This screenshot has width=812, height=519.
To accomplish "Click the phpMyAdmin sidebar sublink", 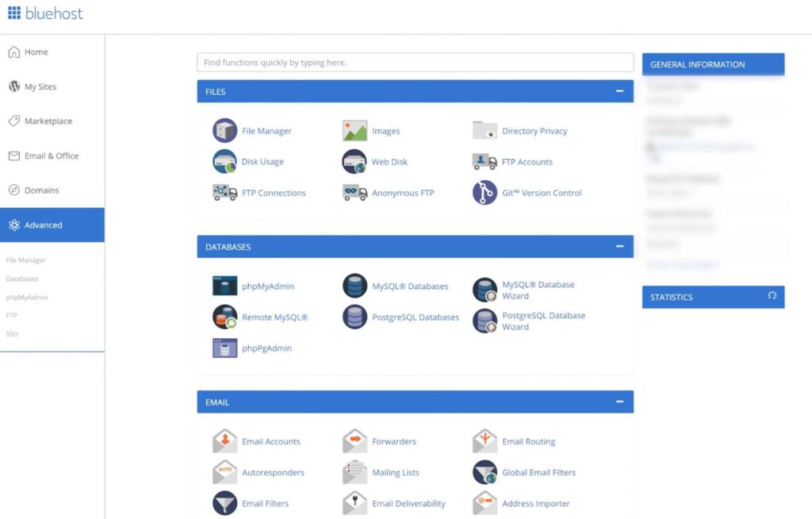I will coord(27,298).
